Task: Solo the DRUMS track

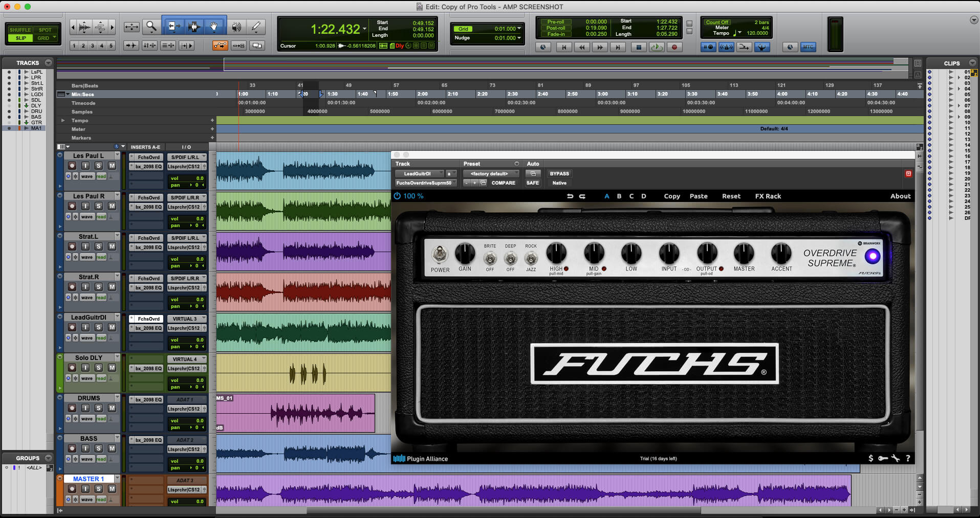Action: tap(99, 408)
